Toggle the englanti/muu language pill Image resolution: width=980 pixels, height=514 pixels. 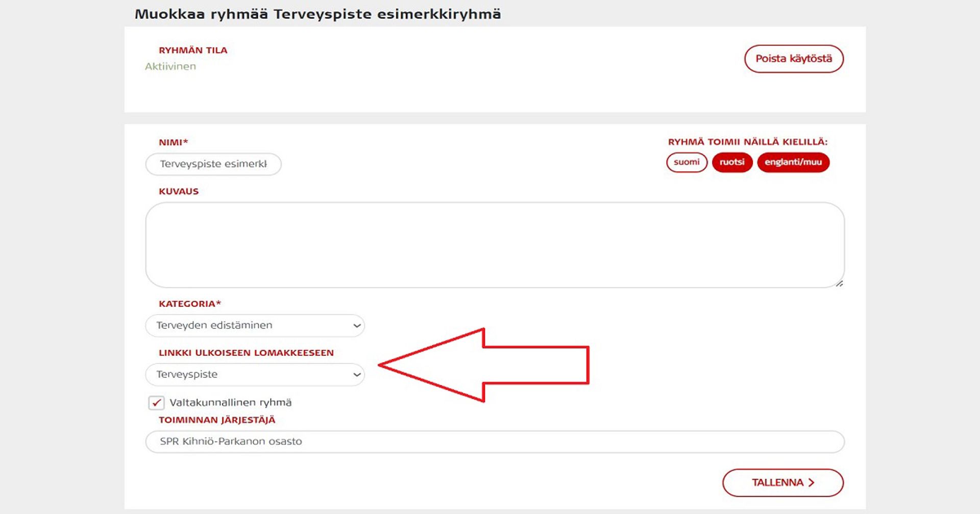click(793, 162)
